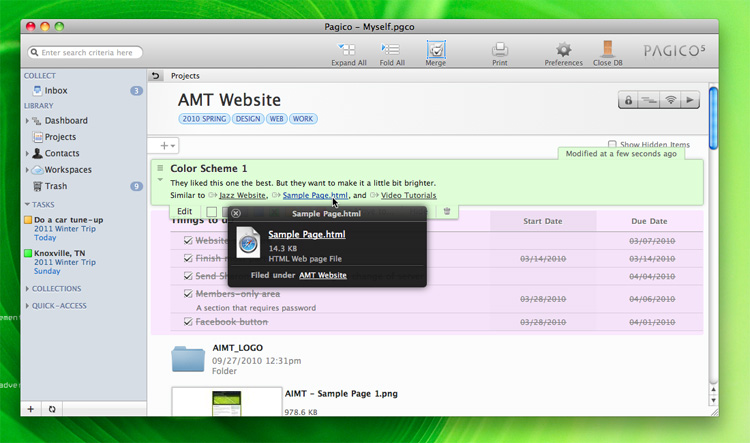This screenshot has height=443, width=750.
Task: Open Inbox in the sidebar
Action: click(x=56, y=90)
